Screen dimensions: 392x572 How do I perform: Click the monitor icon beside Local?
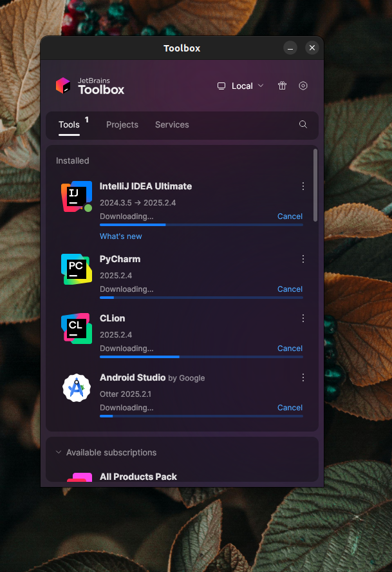(221, 86)
